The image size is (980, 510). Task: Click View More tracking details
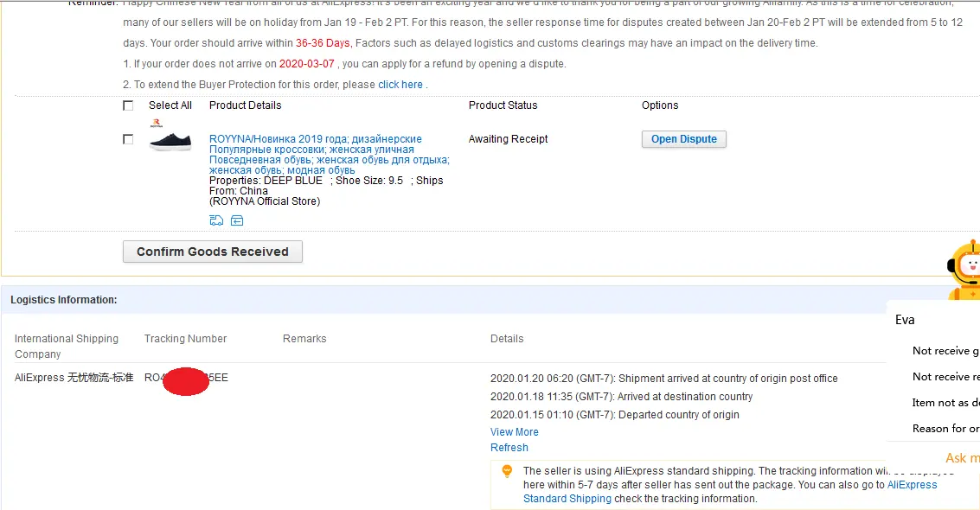tap(515, 432)
